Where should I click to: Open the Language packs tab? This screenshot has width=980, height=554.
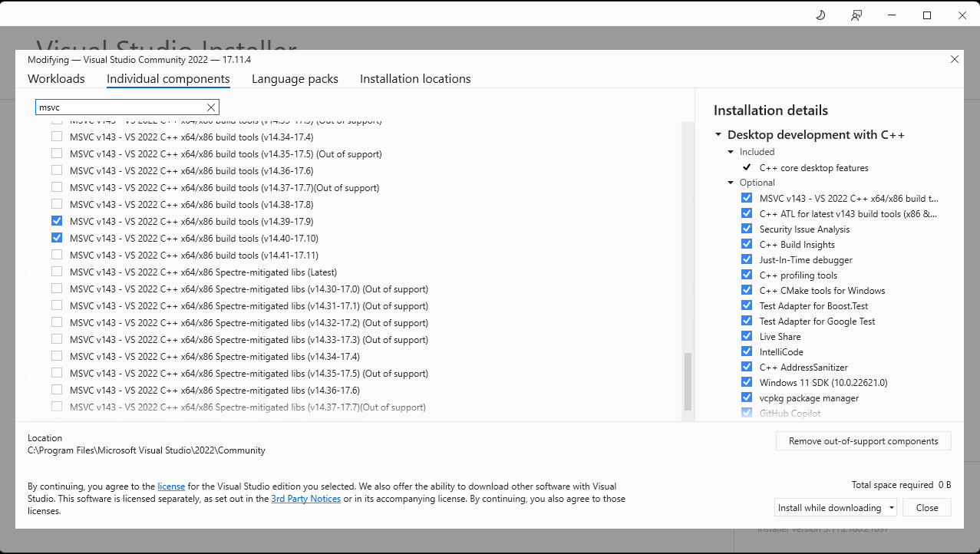295,79
